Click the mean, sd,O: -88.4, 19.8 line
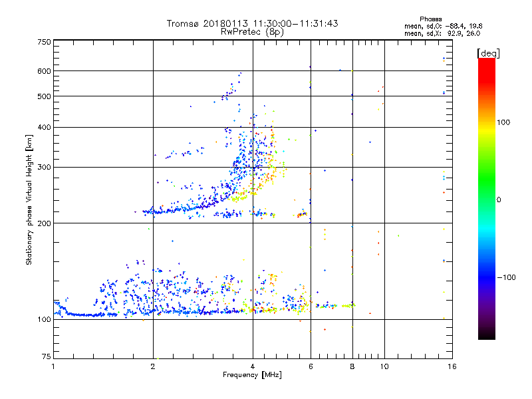The height and width of the screenshot is (399, 532). (443, 26)
